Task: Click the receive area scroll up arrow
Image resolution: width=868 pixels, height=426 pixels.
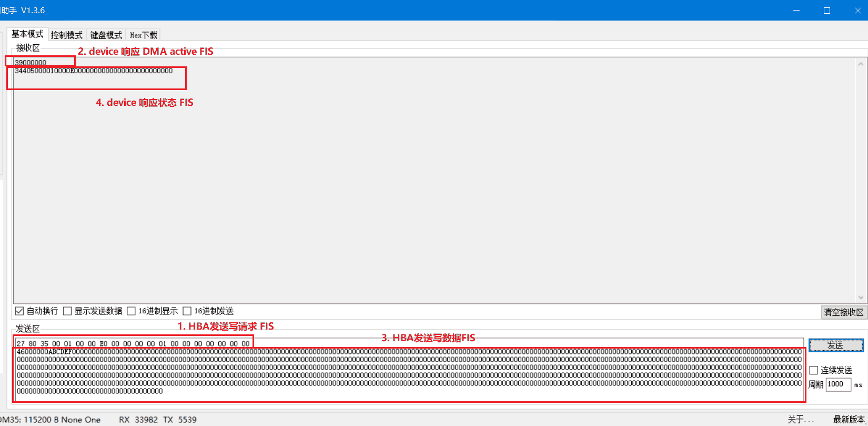Action: (x=861, y=64)
